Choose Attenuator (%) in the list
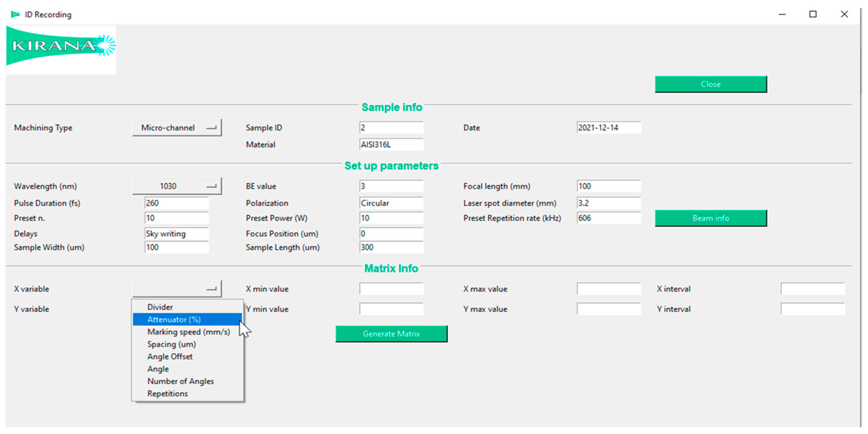The image size is (868, 434). pos(174,319)
